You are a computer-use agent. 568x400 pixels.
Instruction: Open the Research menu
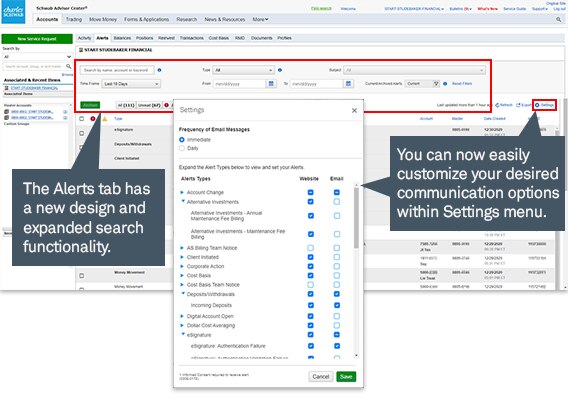[187, 20]
